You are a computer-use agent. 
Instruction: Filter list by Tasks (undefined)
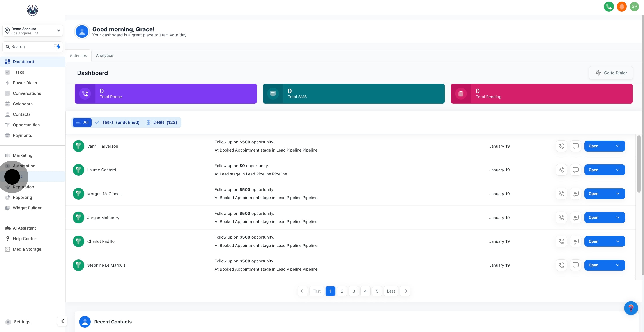tap(117, 122)
